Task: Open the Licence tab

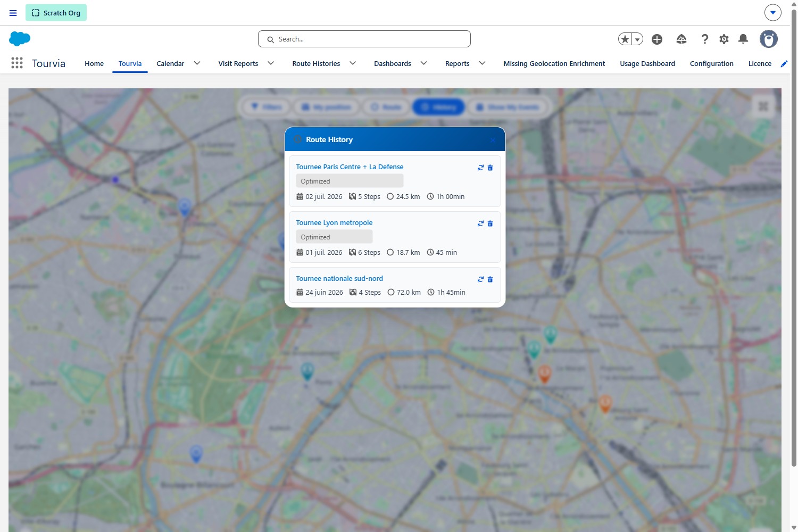Action: (760, 63)
